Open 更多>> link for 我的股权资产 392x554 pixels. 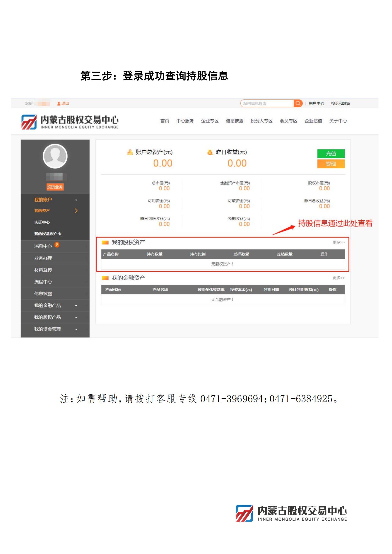338,242
